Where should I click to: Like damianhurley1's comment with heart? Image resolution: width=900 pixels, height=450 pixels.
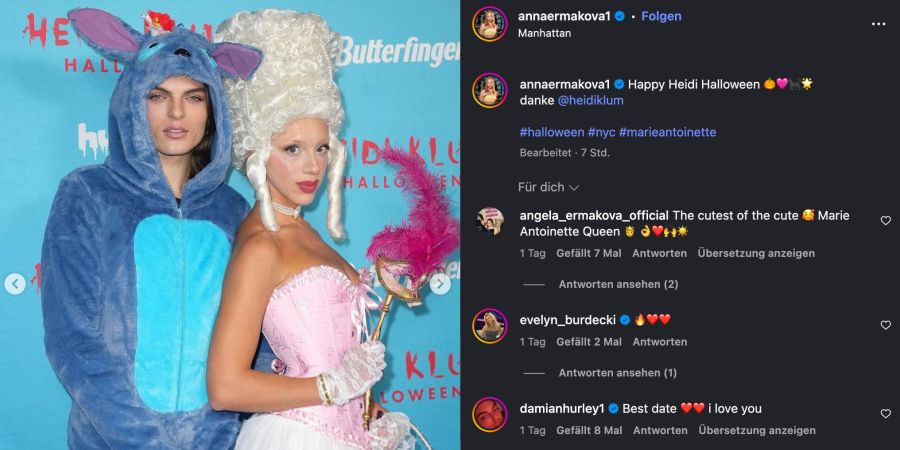(x=886, y=413)
